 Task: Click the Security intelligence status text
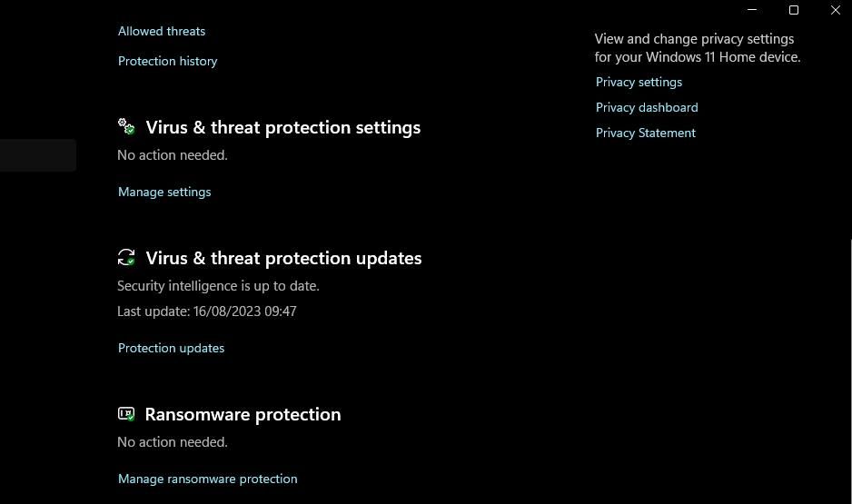[x=218, y=286]
